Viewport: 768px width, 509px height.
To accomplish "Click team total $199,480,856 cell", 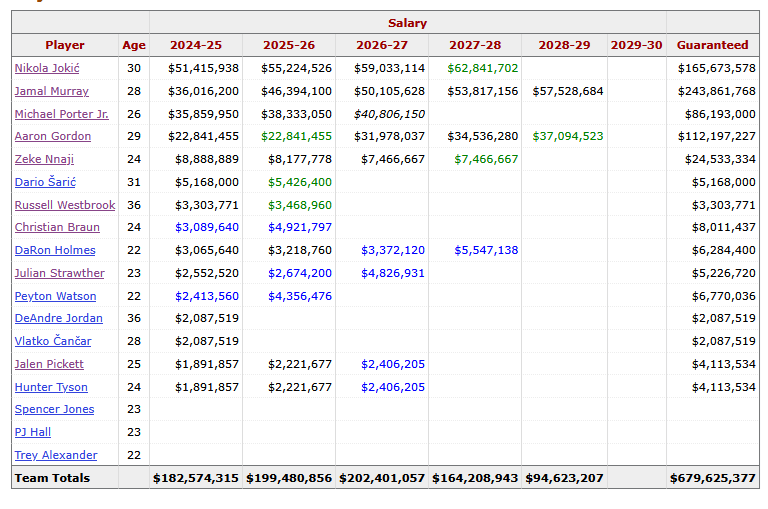I will [x=289, y=478].
